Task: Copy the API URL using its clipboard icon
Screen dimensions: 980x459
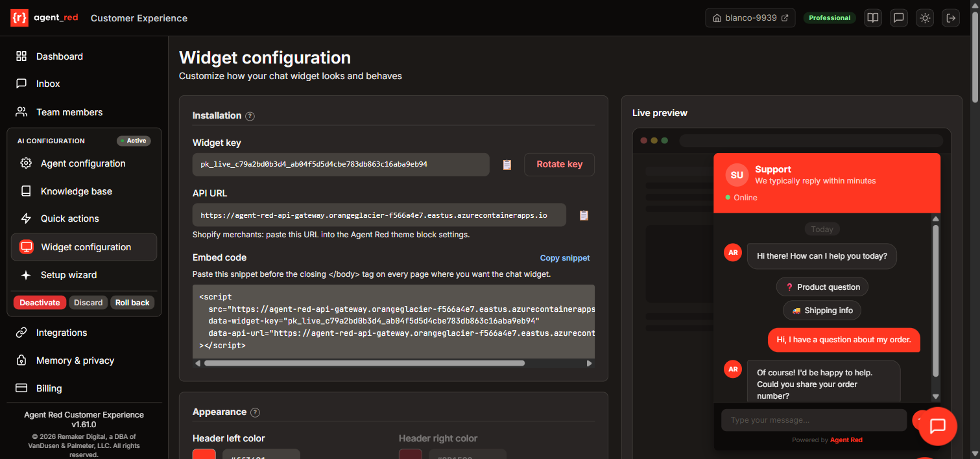Action: pos(583,215)
